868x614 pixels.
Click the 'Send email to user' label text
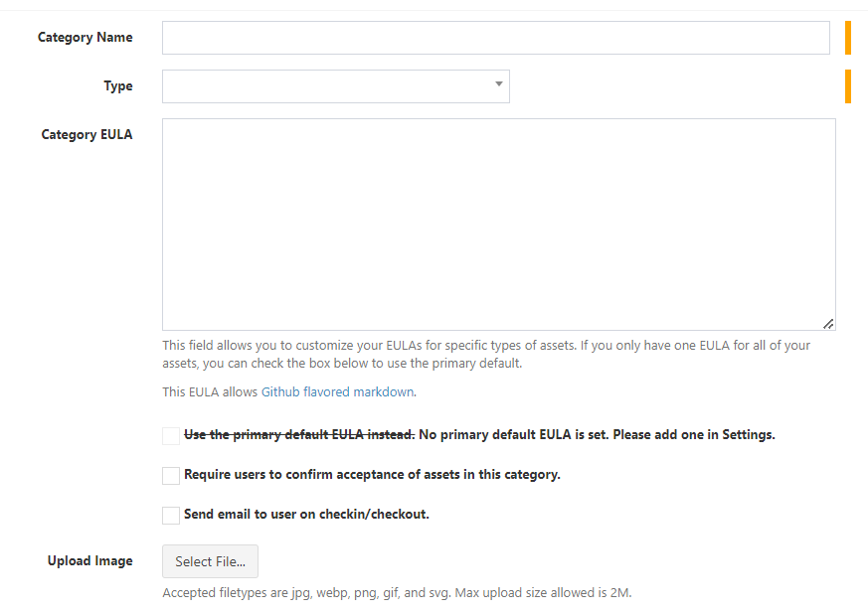pyautogui.click(x=306, y=515)
